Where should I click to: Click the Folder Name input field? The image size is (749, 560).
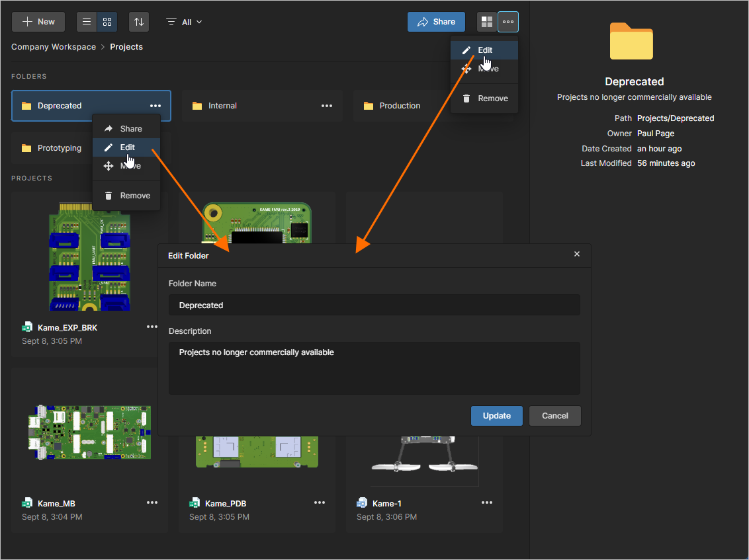(374, 305)
